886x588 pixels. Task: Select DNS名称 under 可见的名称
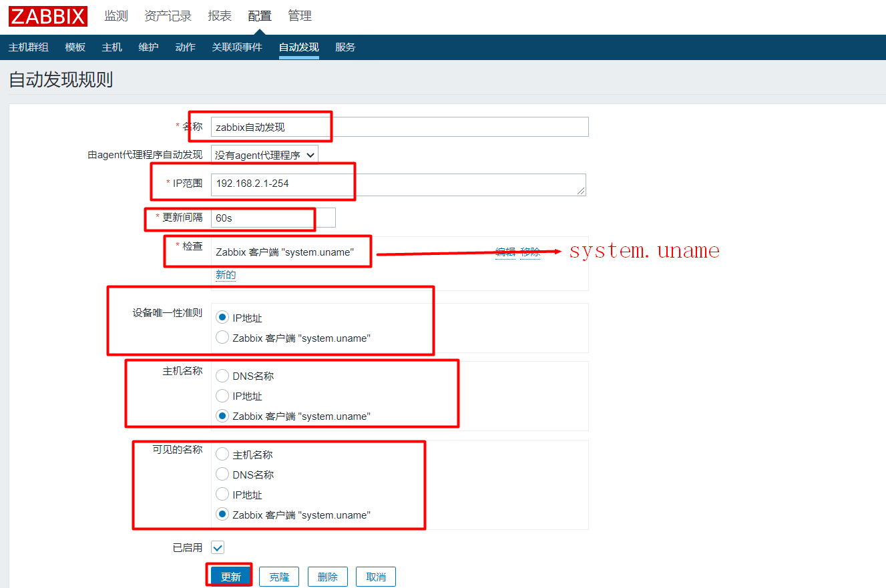pyautogui.click(x=222, y=475)
